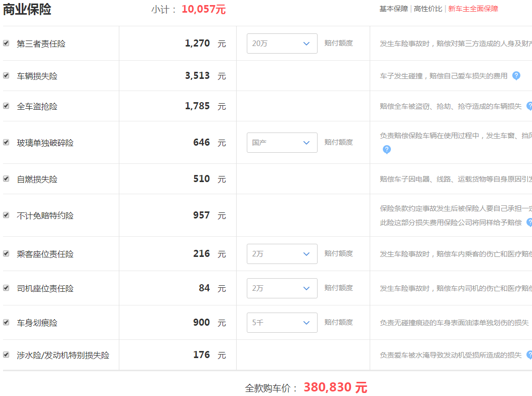
Task: Open help icon for 全车盗抢险 description
Action: [x=529, y=106]
